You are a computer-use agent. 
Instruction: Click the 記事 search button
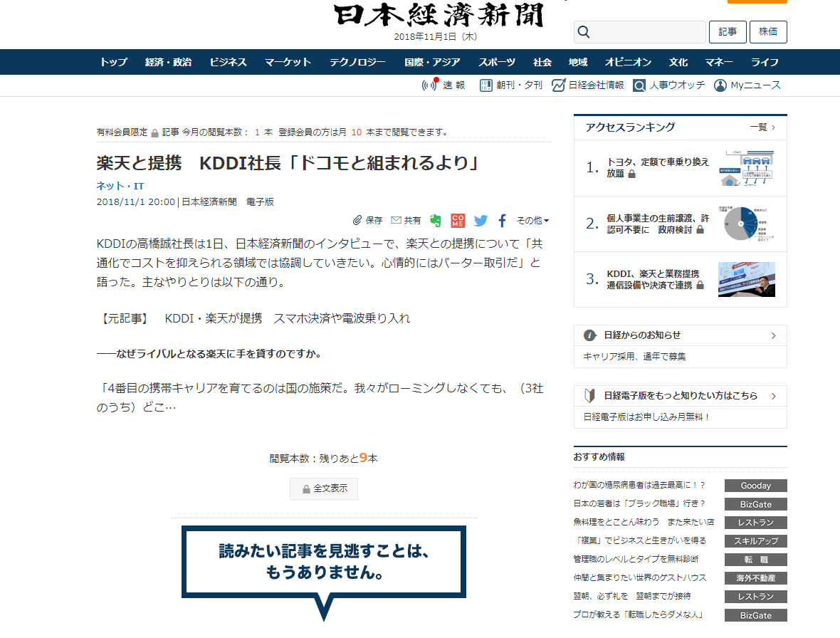728,32
